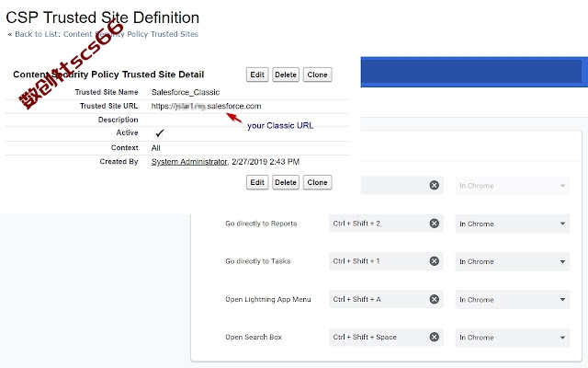
Task: Select the Salesforce_Classic site name text
Action: pos(186,92)
